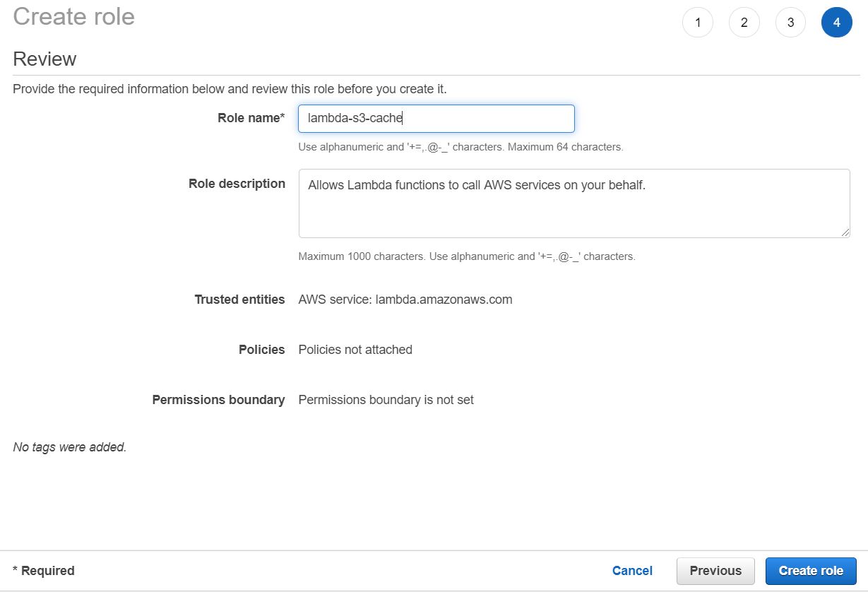
Task: Focus the Role description text area
Action: point(573,203)
